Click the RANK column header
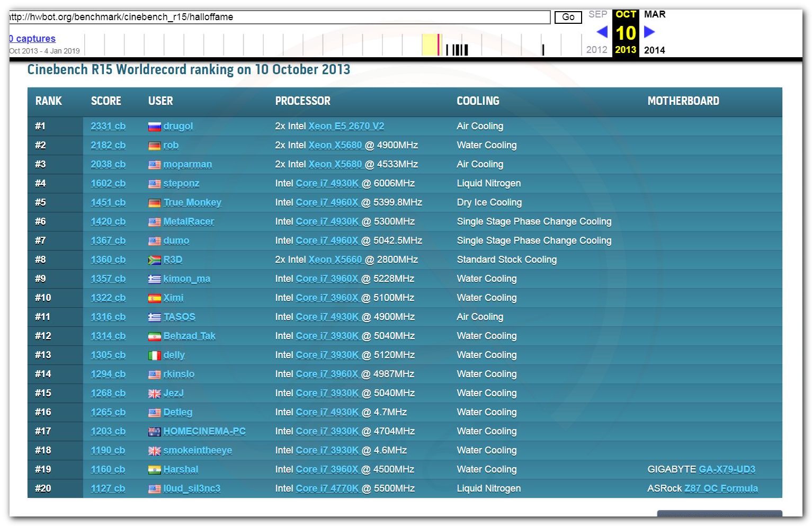Viewport: 812px width, 526px height. pyautogui.click(x=49, y=101)
